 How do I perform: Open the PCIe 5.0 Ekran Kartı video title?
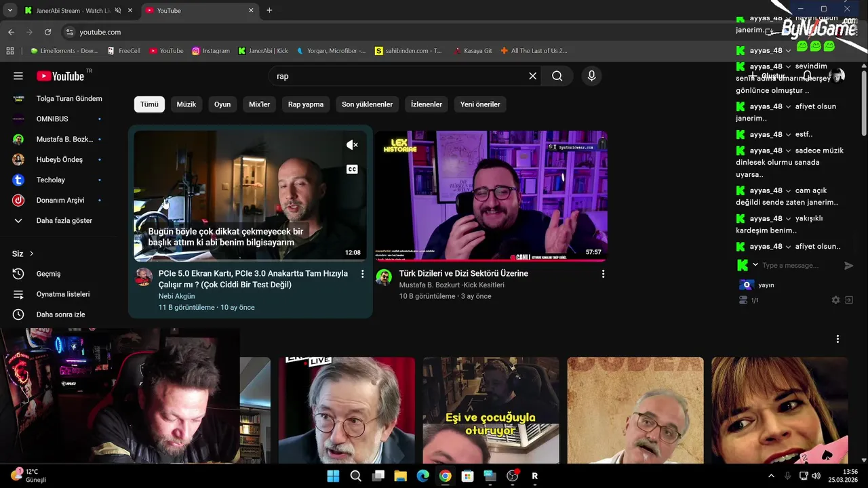click(253, 279)
